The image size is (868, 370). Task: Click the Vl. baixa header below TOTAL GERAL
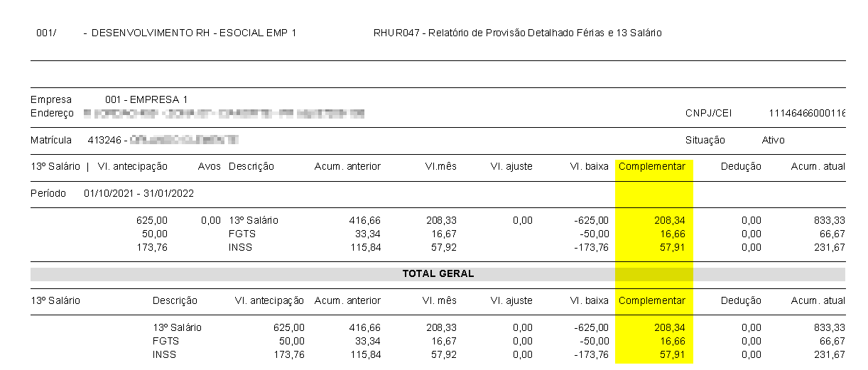pyautogui.click(x=589, y=300)
